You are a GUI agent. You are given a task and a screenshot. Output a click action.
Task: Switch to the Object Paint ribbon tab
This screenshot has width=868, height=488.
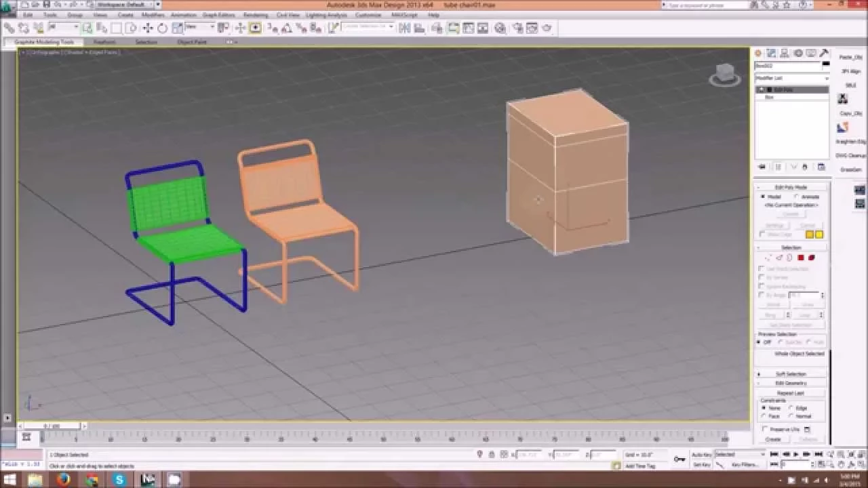click(192, 42)
